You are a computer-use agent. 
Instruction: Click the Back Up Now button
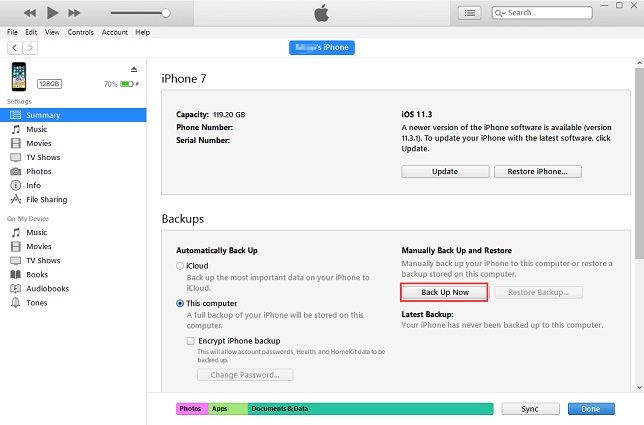click(445, 292)
